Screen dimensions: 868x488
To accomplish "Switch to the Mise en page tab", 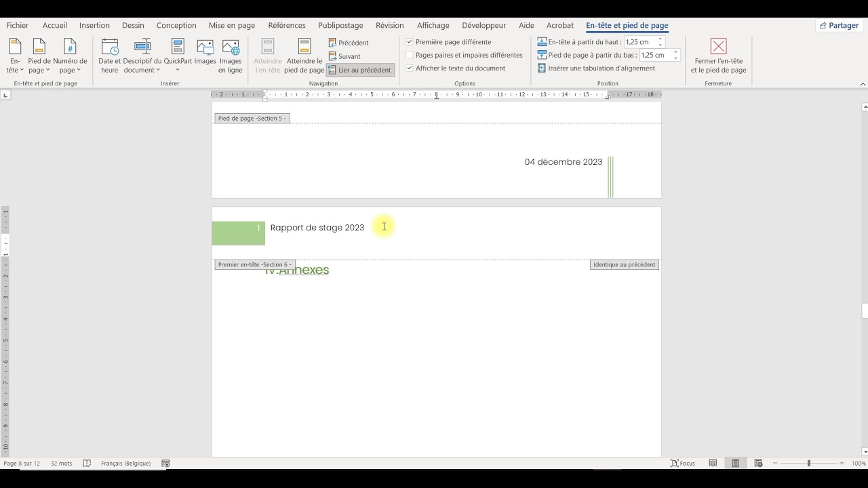I will (x=232, y=26).
